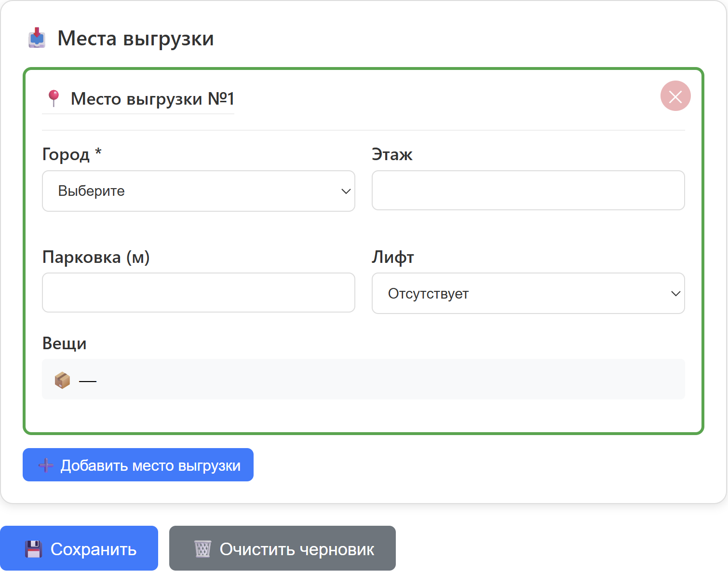Image resolution: width=728 pixels, height=587 pixels.
Task: Click the Этаж input field
Action: click(528, 190)
